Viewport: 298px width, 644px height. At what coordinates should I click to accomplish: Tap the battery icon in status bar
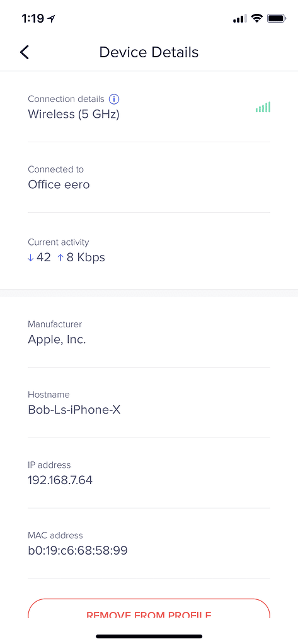click(277, 18)
